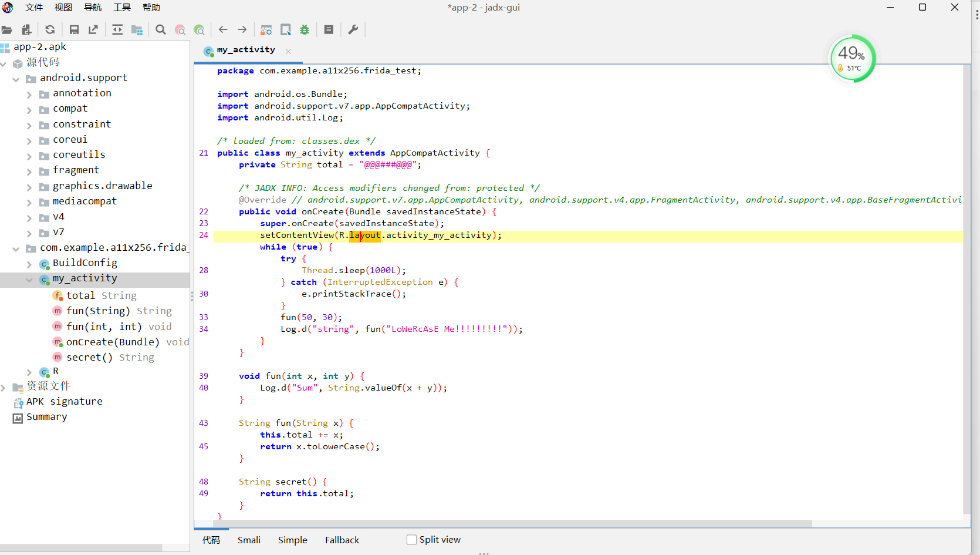Toggle sync with editor toolbar icon
This screenshot has width=980, height=555.
coord(117,30)
